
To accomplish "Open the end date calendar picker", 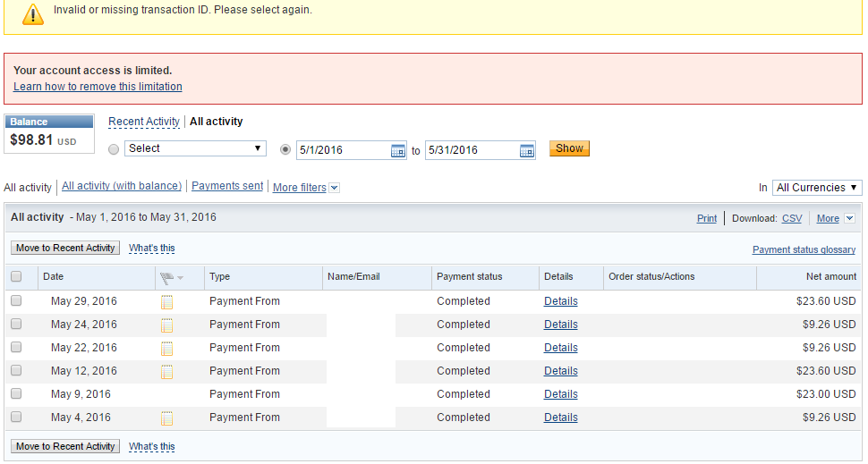I will click(x=527, y=150).
